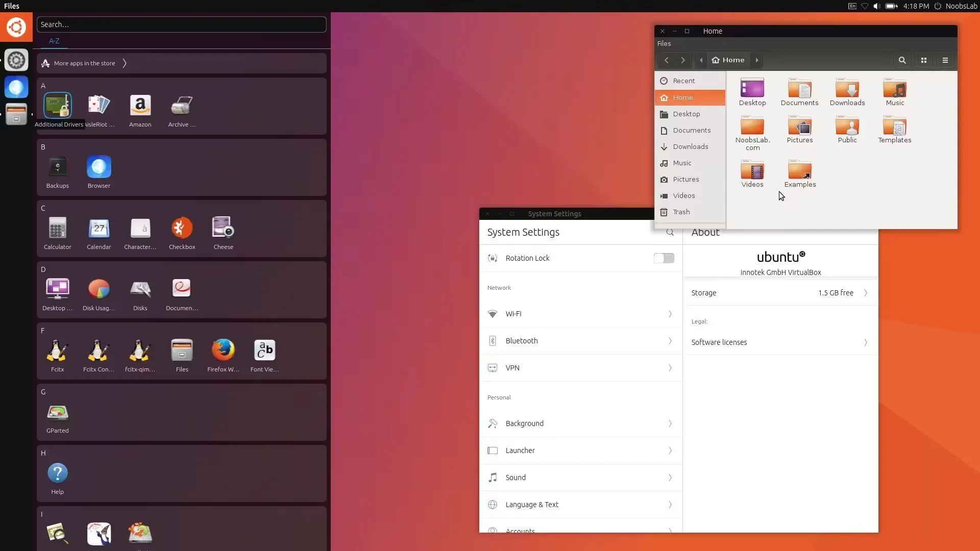The image size is (980, 551).
Task: Open GParted partition editor
Action: click(57, 412)
